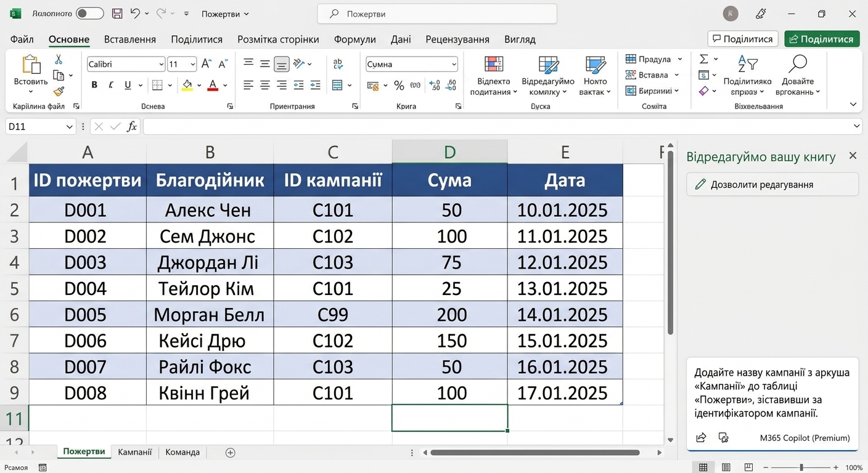Click the Cut scissors icon
The width and height of the screenshot is (868, 473).
pyautogui.click(x=59, y=59)
